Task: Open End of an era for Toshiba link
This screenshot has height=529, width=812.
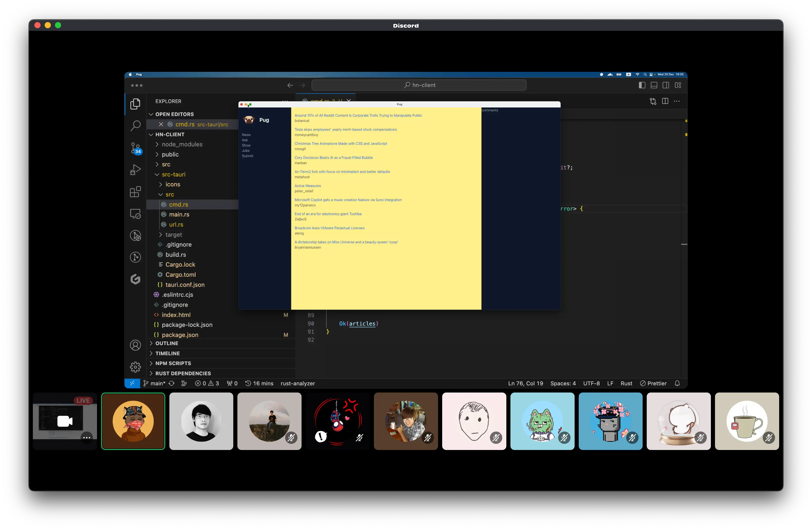Action: coord(328,214)
